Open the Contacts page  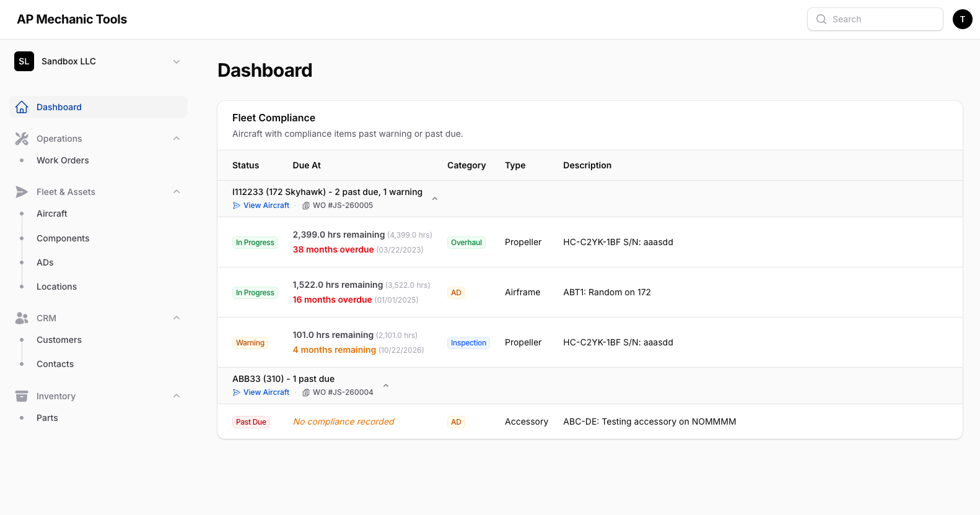click(x=55, y=364)
